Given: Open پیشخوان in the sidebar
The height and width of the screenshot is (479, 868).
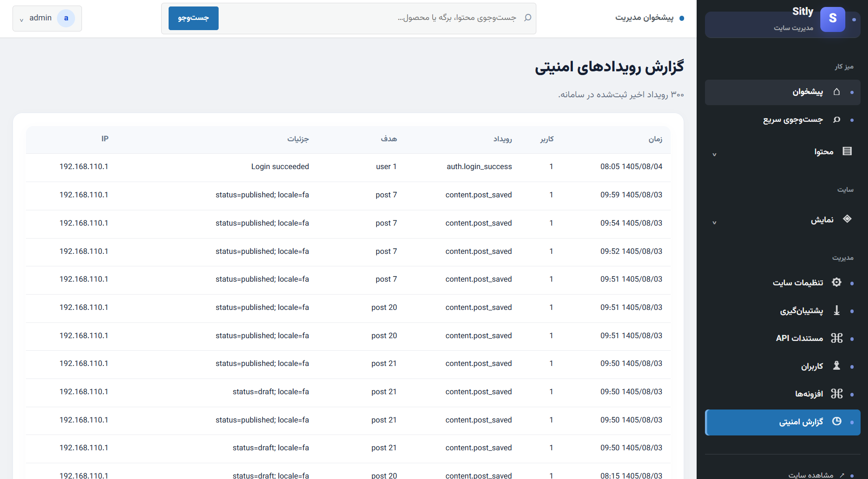Looking at the screenshot, I should click(782, 92).
